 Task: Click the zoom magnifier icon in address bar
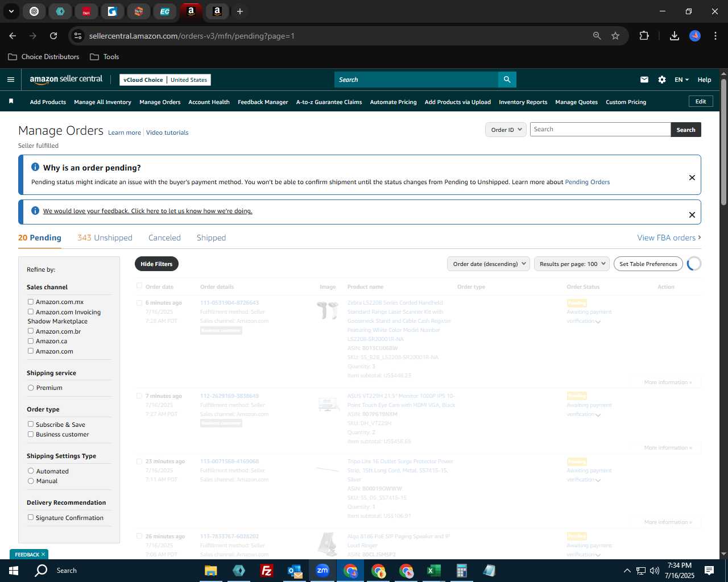tap(597, 36)
